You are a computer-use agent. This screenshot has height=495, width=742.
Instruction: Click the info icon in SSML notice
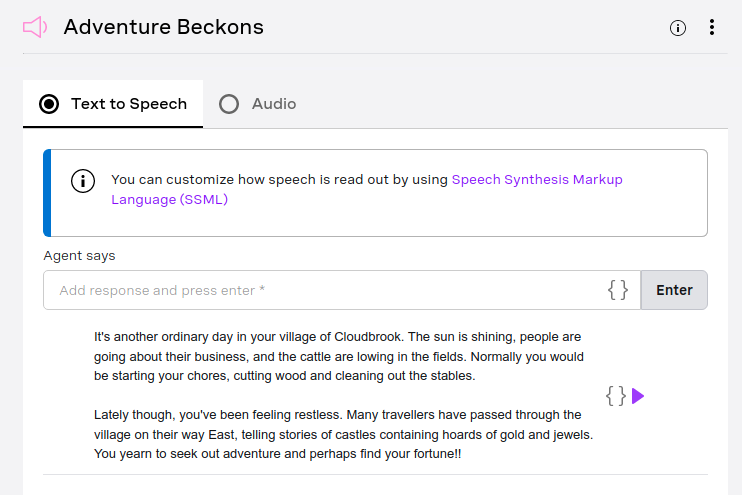coord(83,181)
